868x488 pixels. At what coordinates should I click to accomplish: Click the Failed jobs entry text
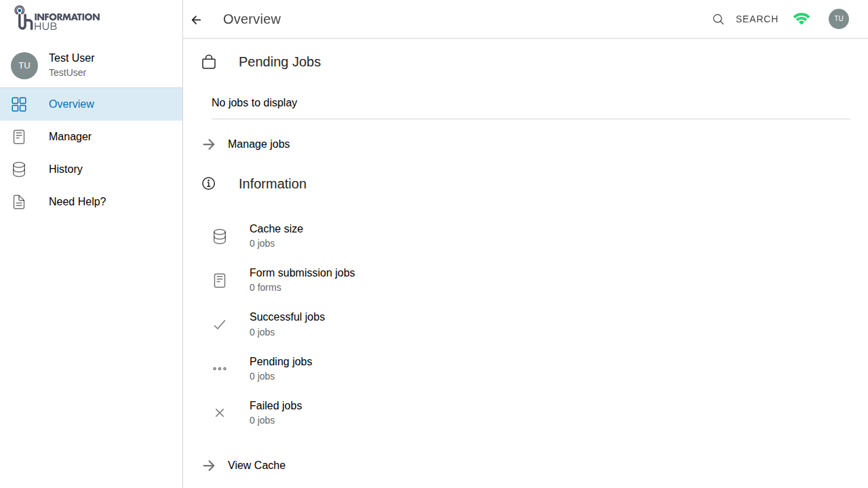coord(275,406)
